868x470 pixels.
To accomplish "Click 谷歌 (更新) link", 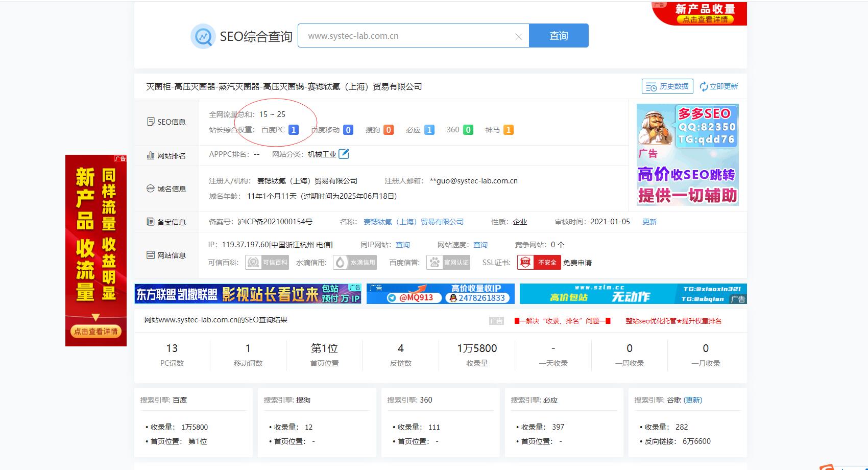I will [x=693, y=400].
